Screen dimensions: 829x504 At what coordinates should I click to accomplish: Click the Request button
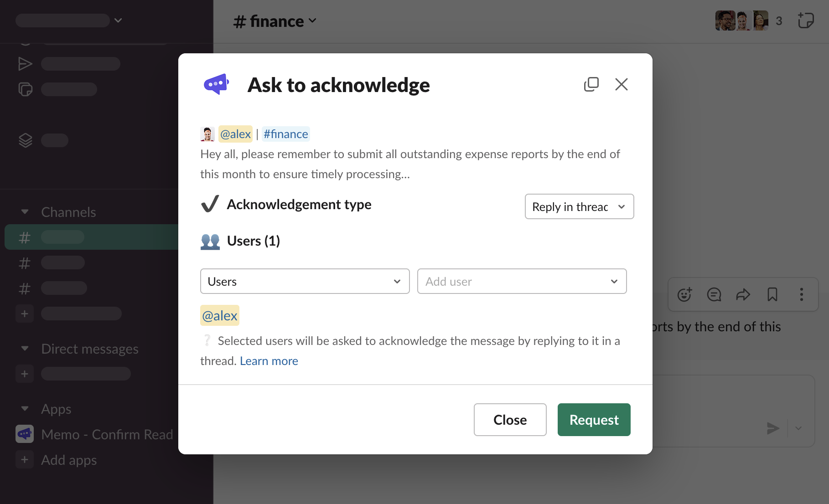[594, 420]
